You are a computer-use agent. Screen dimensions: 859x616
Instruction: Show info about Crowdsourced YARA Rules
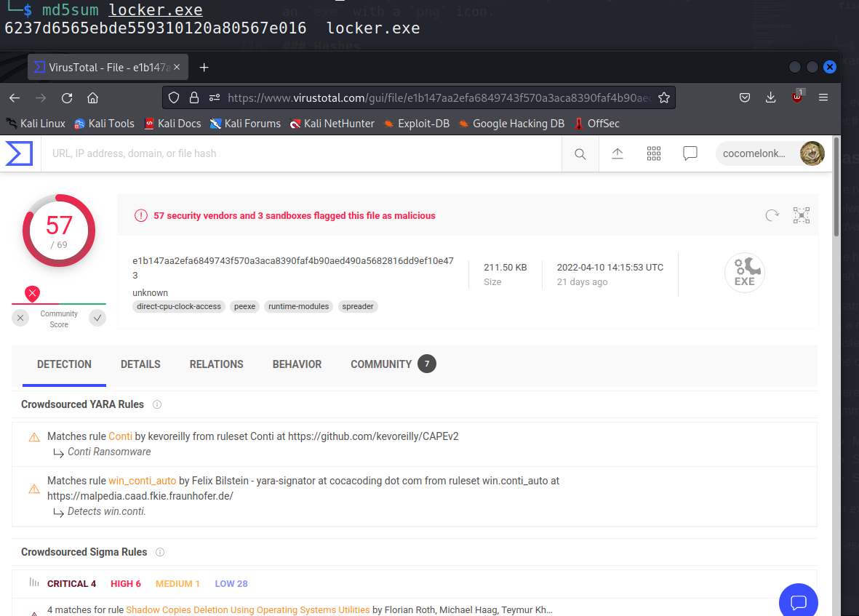(x=156, y=404)
